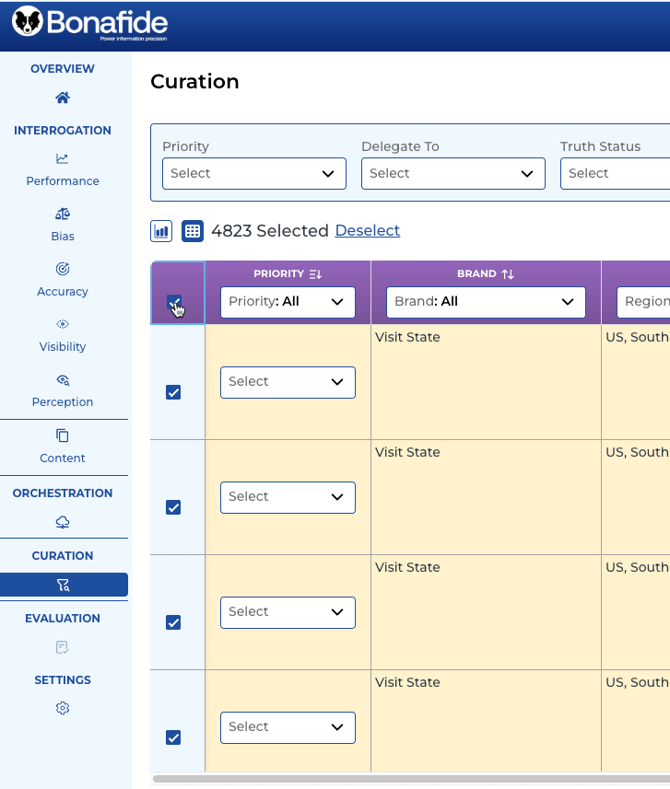This screenshot has height=789, width=670.
Task: Go to Accuracy target icon
Action: [x=63, y=269]
